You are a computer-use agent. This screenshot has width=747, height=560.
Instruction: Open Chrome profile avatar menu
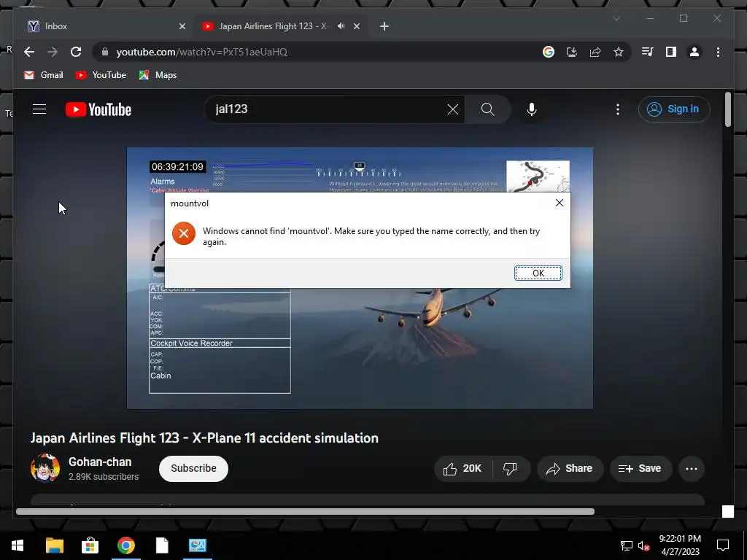pos(694,52)
